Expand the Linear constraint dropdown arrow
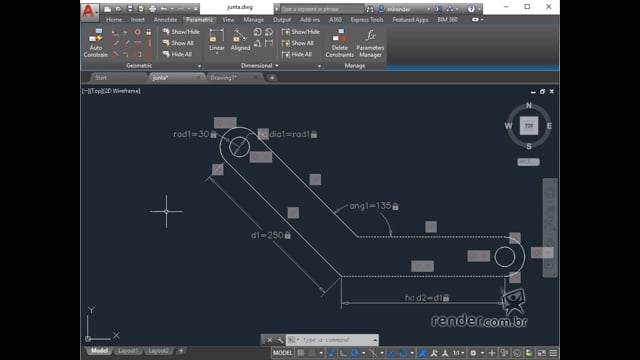Viewport: 640px width, 360px height. pyautogui.click(x=217, y=53)
